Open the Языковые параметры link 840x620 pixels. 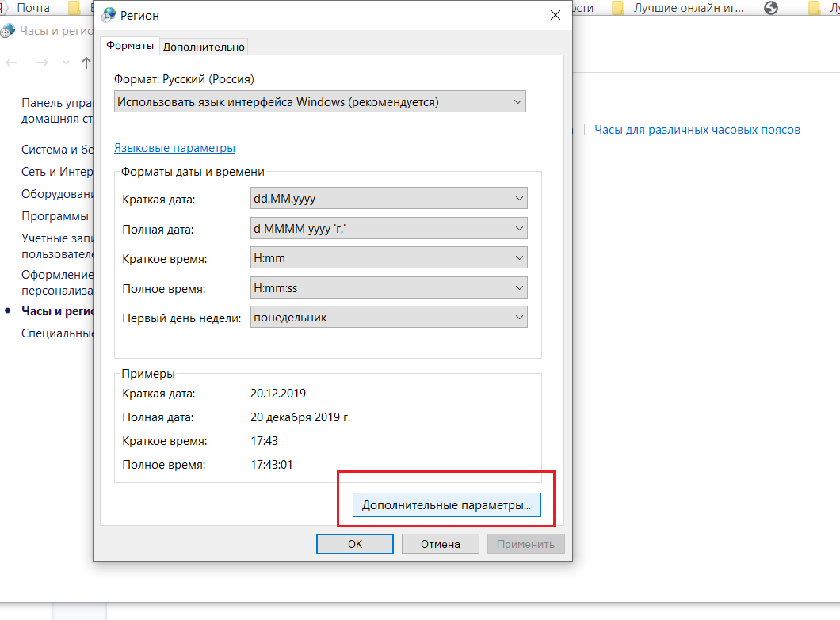coord(174,148)
